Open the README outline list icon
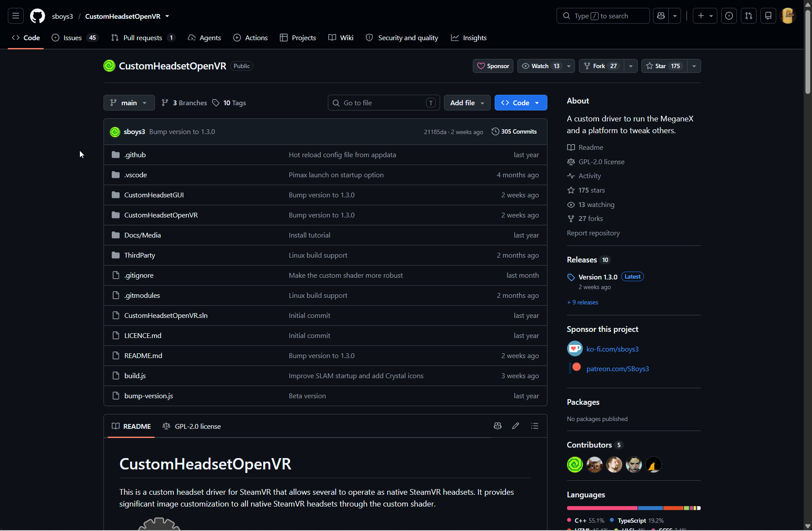This screenshot has width=812, height=531. pos(535,426)
